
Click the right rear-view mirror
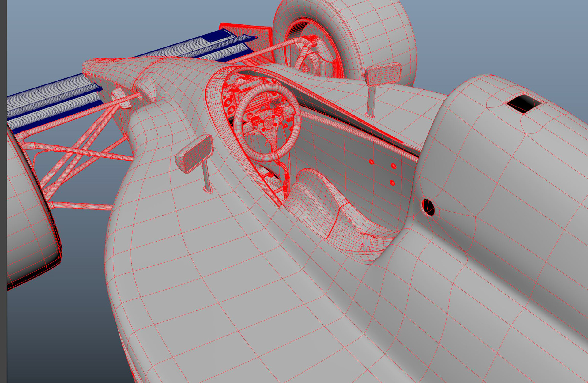384,74
